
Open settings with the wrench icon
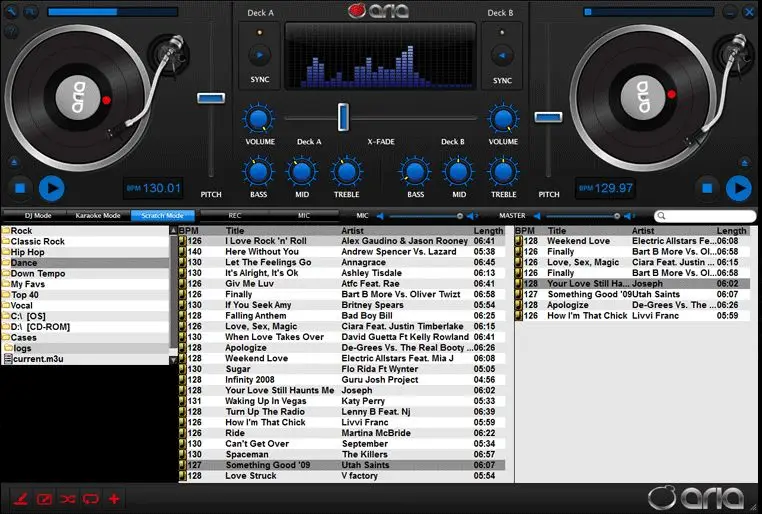coord(12,11)
